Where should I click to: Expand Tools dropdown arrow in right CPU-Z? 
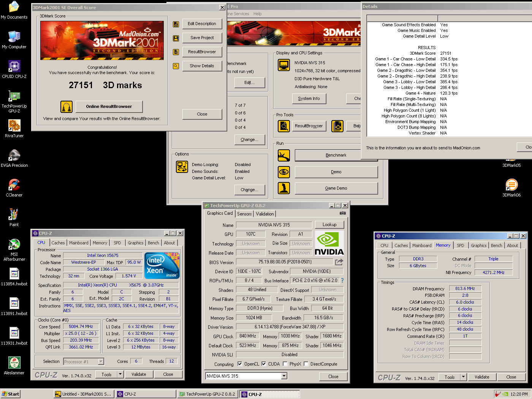coord(463,377)
